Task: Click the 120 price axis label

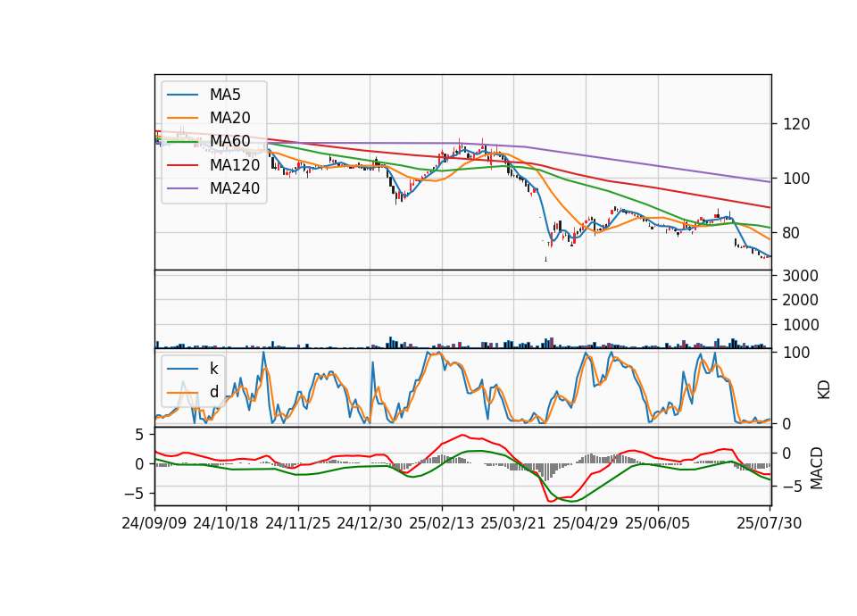Action: click(796, 124)
